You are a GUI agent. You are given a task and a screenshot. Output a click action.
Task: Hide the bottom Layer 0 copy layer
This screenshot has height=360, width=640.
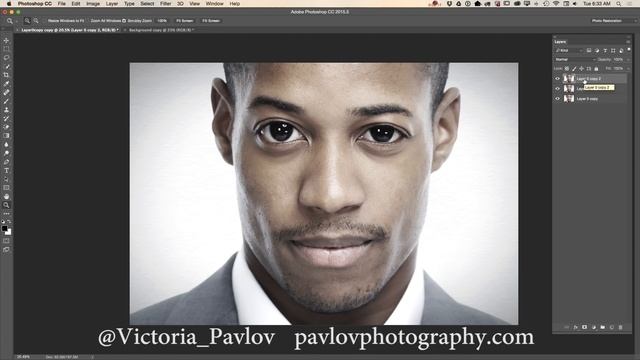[558, 99]
